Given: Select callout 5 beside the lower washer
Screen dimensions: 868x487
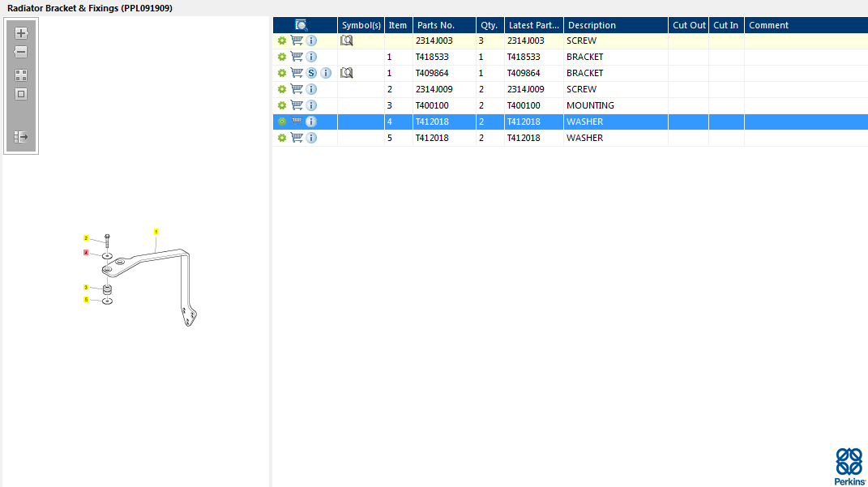Looking at the screenshot, I should [x=86, y=299].
